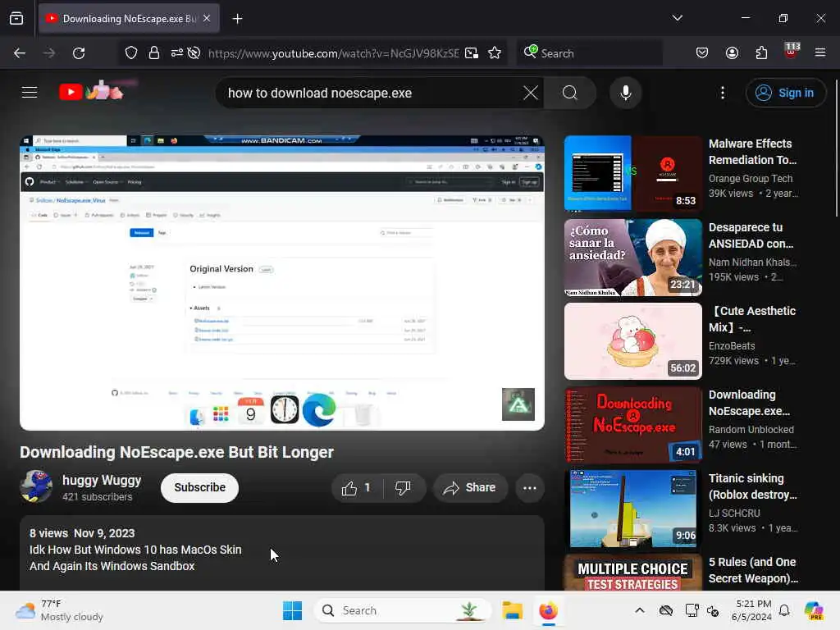Open Orange Group Tech channel name
840x630 pixels.
(x=750, y=179)
